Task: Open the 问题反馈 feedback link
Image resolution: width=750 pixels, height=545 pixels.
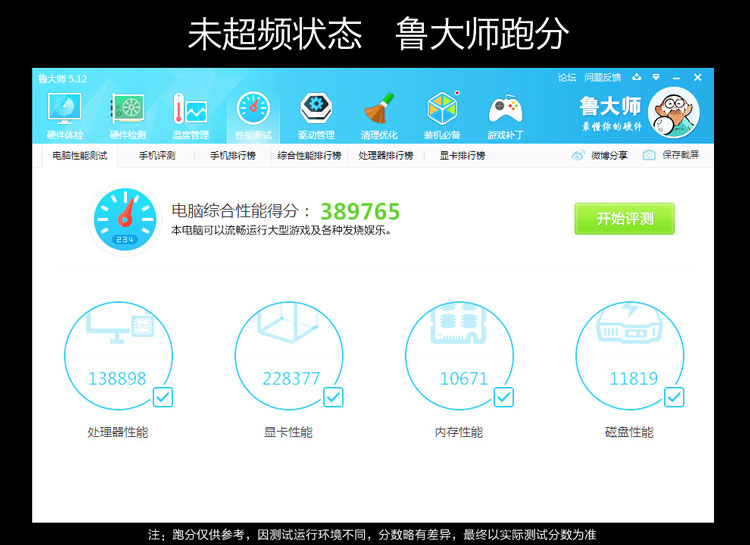Action: [603, 78]
